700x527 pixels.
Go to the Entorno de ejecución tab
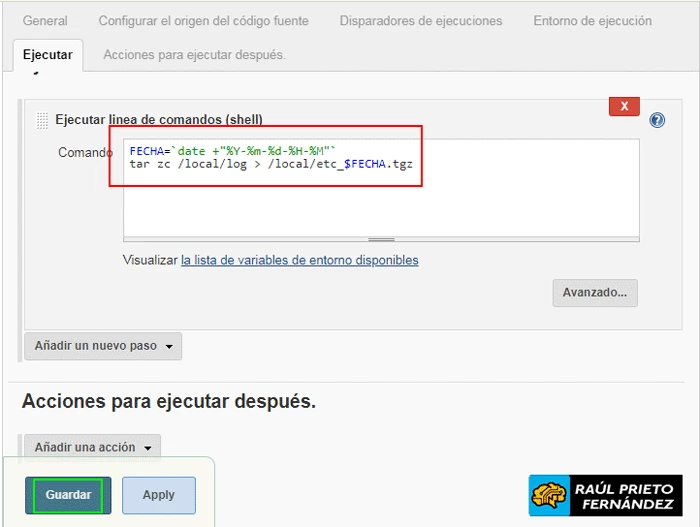click(592, 21)
